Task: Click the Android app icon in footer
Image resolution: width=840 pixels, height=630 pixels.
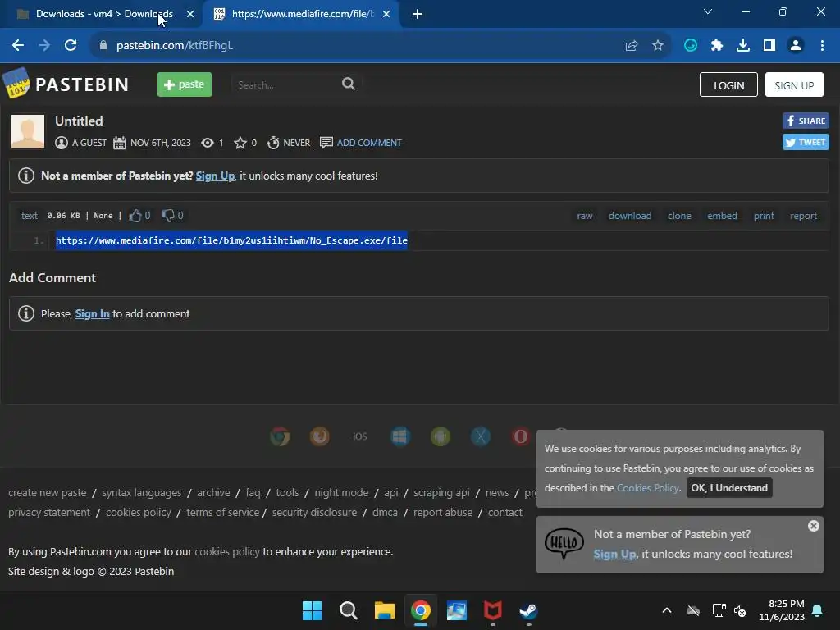Action: click(441, 436)
